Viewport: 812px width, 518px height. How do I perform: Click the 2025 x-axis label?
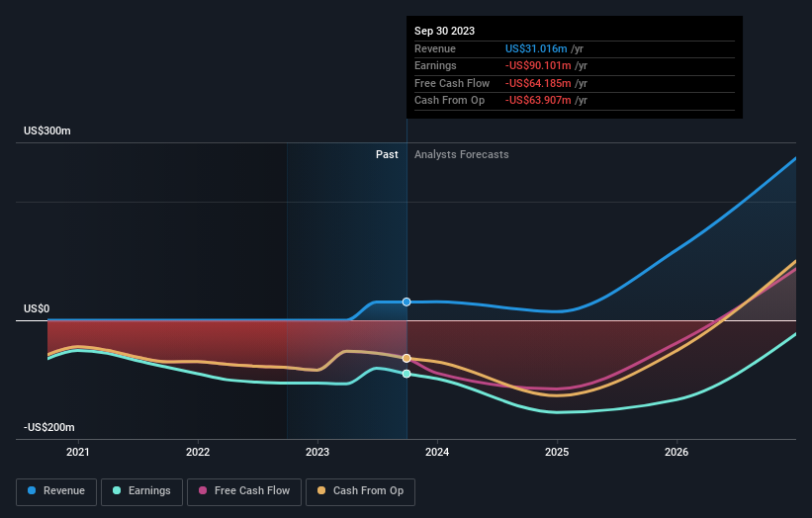tap(557, 452)
